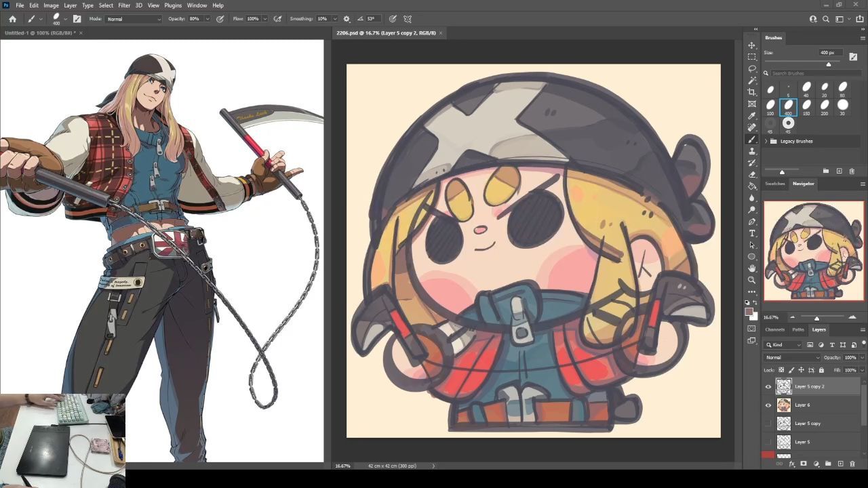868x488 pixels.
Task: Open the Plugins menu
Action: (173, 5)
